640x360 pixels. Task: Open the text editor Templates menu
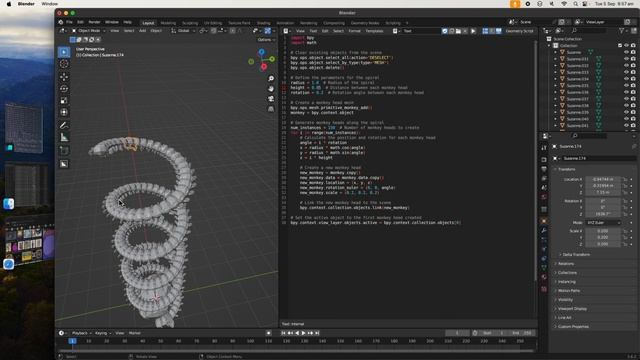pos(374,31)
